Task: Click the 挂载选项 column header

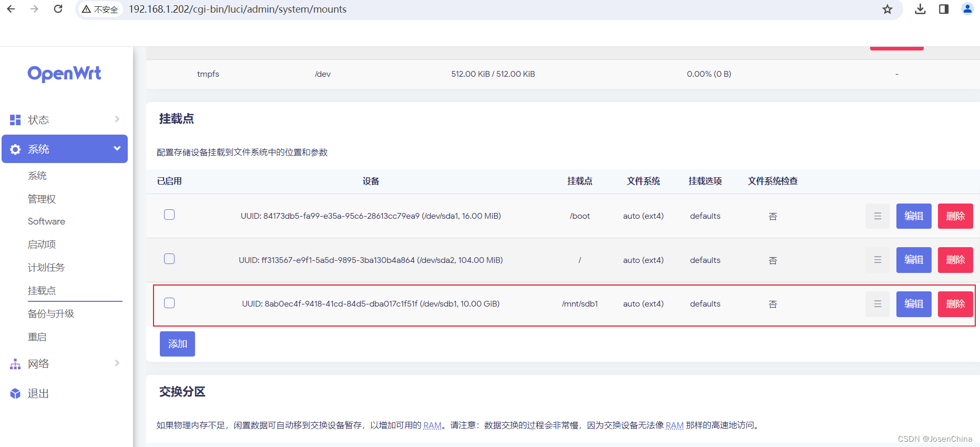Action: 705,181
